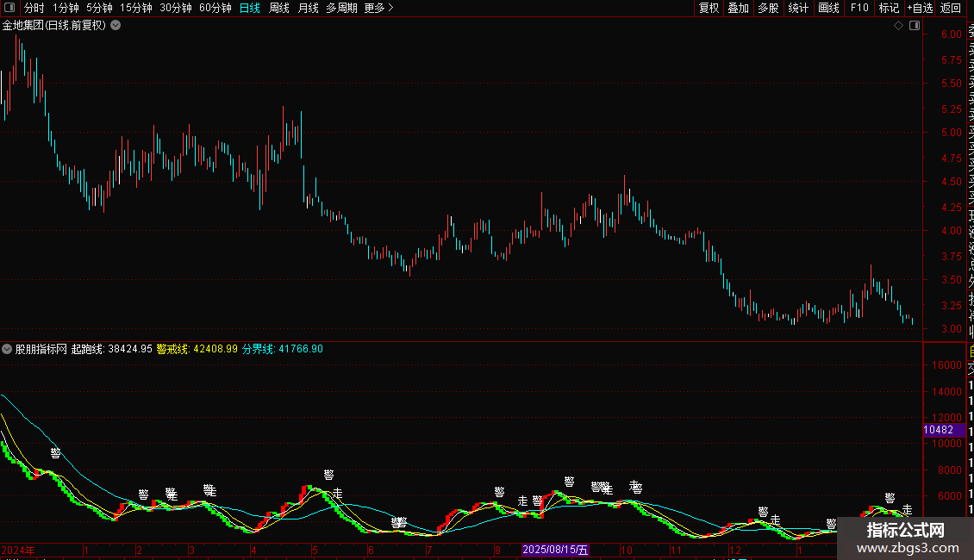Add stock via +自选 button
The height and width of the screenshot is (560, 974).
pos(920,8)
